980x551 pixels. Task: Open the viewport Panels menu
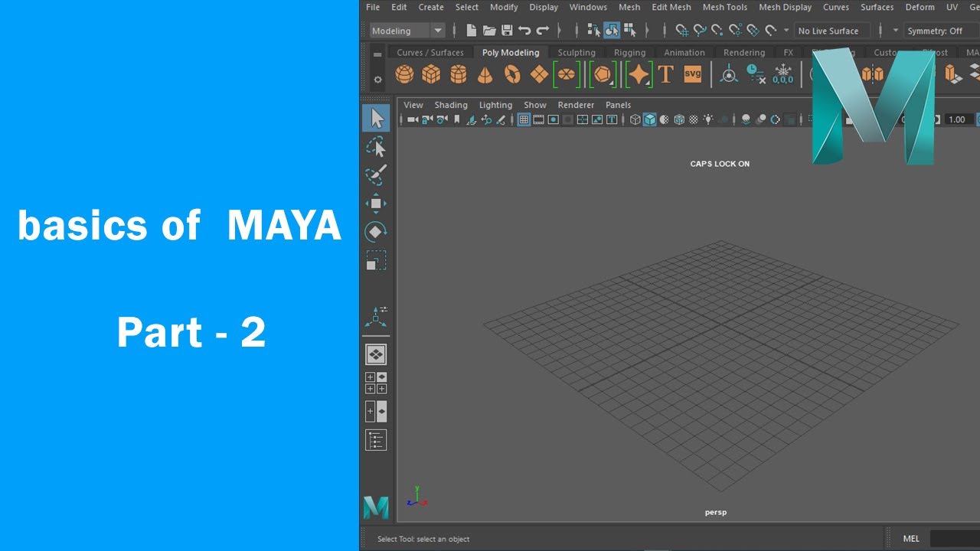(x=618, y=105)
